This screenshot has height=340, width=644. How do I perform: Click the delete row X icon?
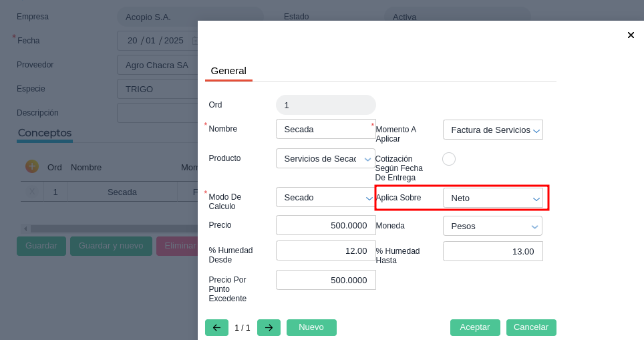32,192
